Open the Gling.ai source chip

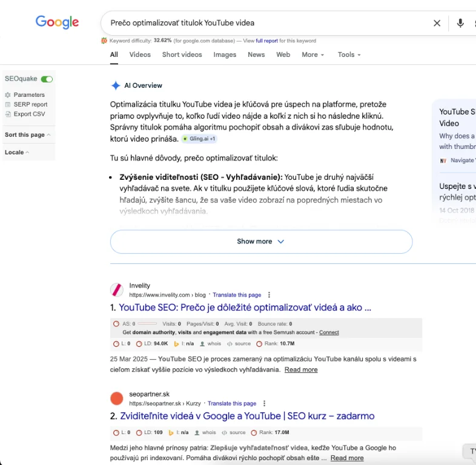point(199,139)
